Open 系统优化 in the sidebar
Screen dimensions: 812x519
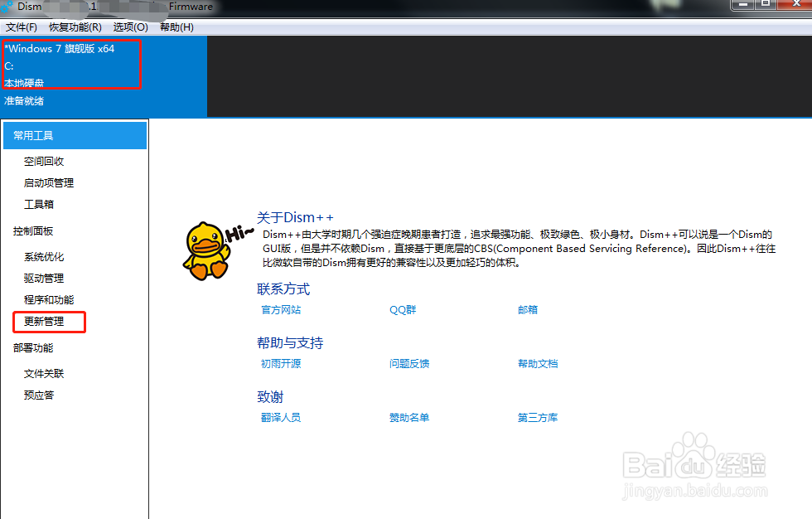click(44, 257)
